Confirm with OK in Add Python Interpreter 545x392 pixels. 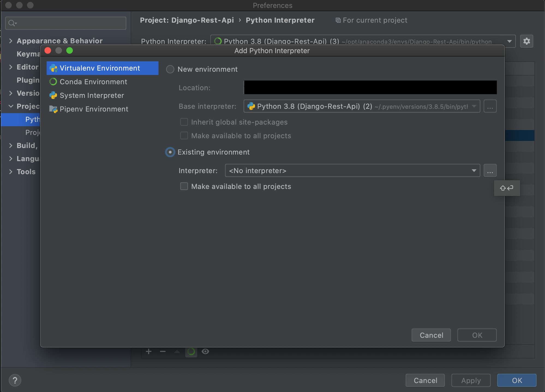tap(477, 335)
